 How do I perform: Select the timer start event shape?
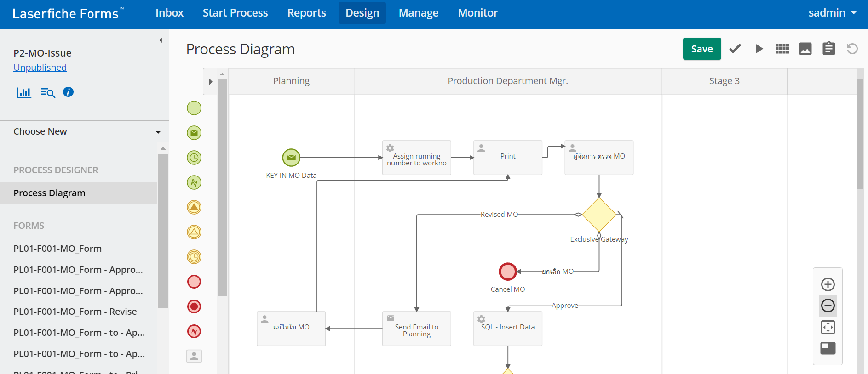click(x=194, y=158)
